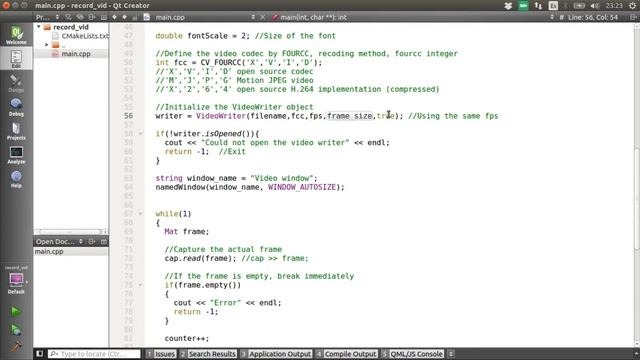
Task: Switch to Edit mode
Action: point(16,59)
